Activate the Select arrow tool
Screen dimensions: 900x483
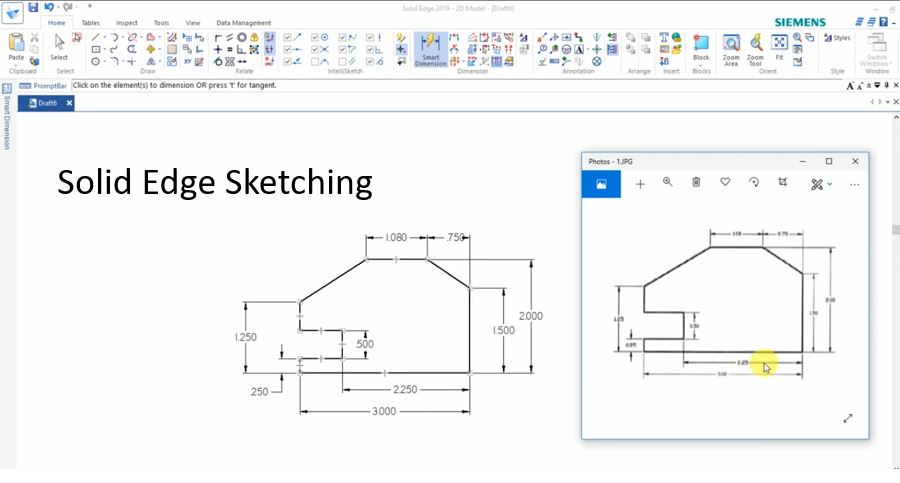point(59,47)
